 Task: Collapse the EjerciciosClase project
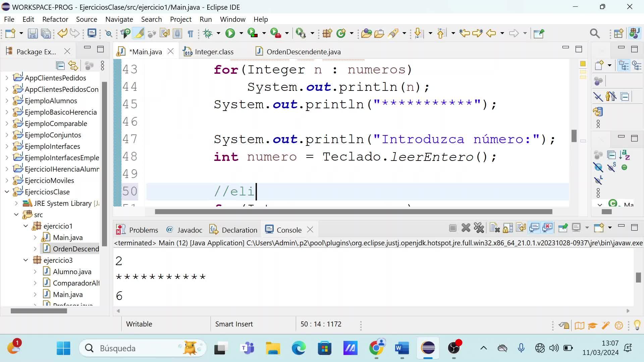[7, 192]
